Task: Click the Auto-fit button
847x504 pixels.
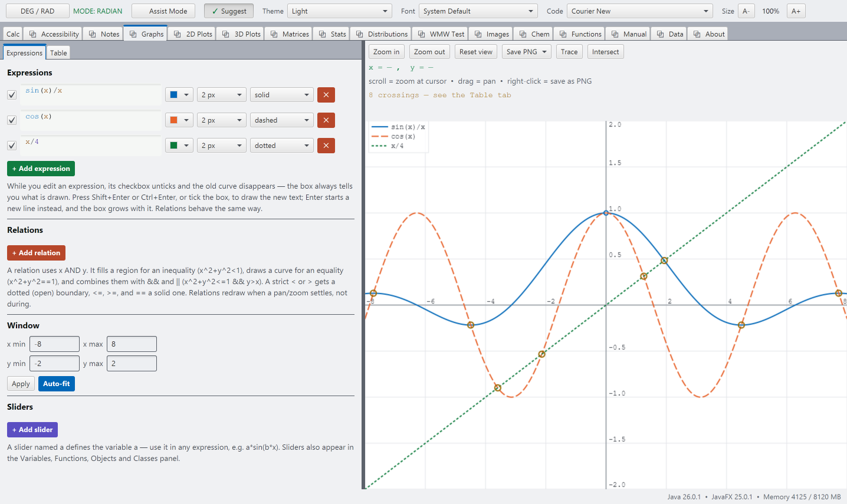Action: tap(57, 384)
